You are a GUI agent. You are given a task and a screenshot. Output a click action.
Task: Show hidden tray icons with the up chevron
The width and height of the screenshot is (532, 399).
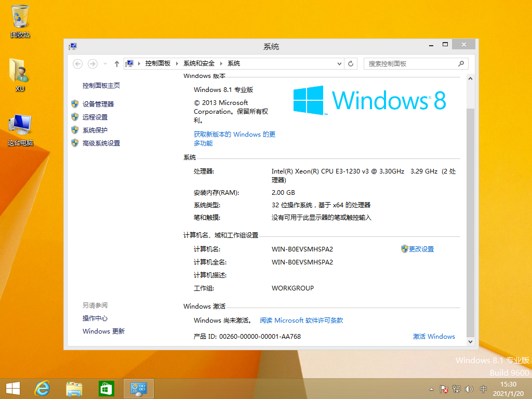[x=431, y=388]
